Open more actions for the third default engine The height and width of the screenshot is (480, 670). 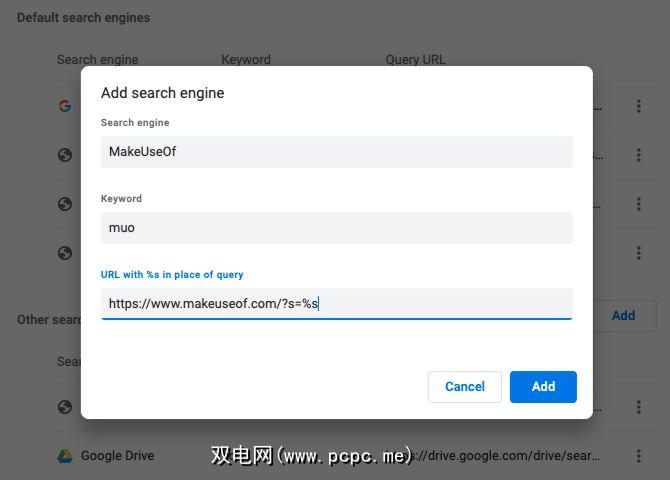pyautogui.click(x=638, y=204)
